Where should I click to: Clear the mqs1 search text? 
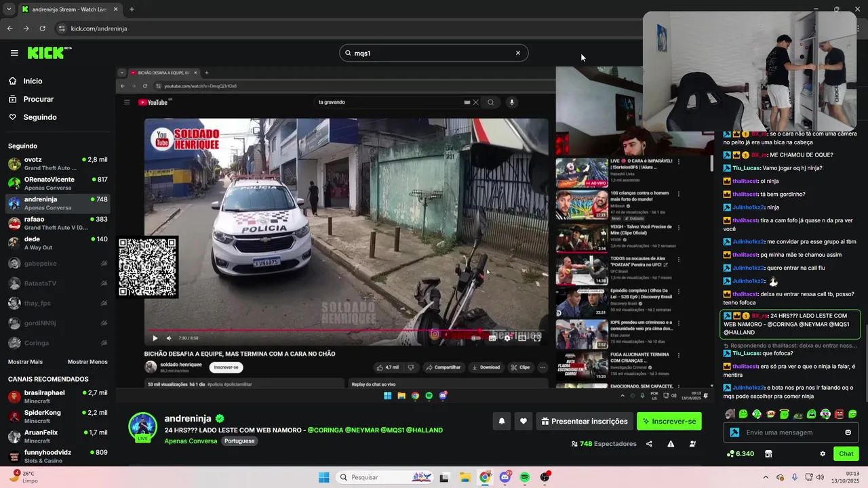(518, 53)
